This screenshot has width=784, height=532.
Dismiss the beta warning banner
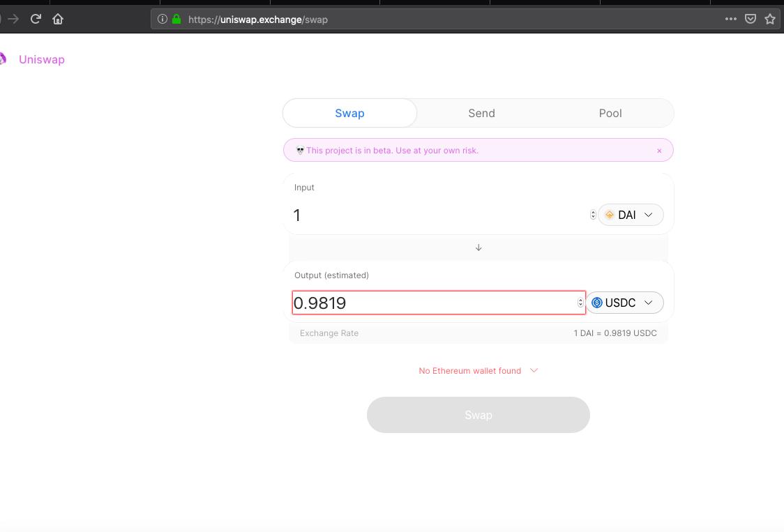click(x=659, y=151)
